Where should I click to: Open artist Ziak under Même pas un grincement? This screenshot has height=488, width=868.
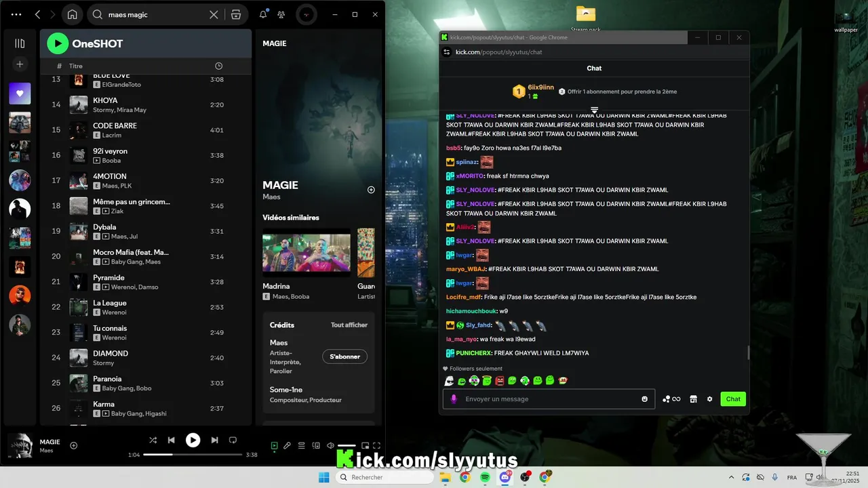click(x=118, y=211)
